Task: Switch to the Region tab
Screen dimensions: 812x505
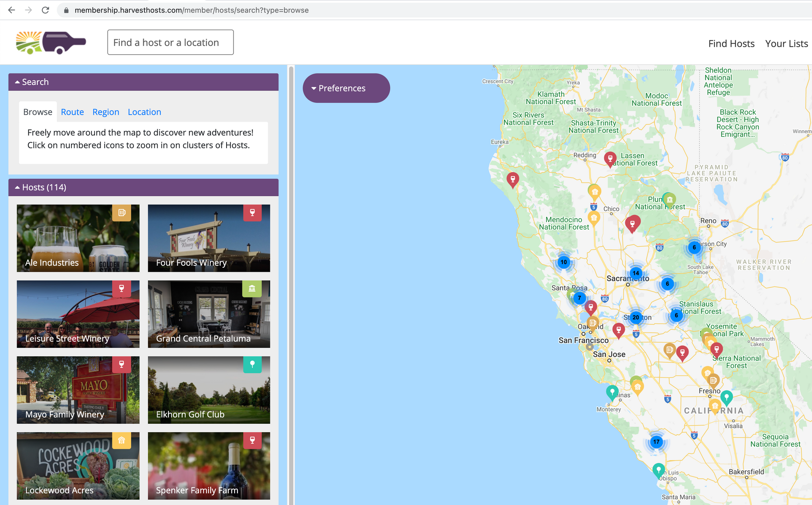Action: pyautogui.click(x=106, y=112)
